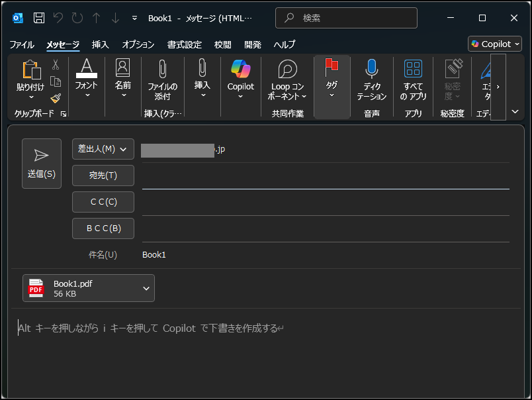532x400 pixels.
Task: Open すべてのアプリ grid icon
Action: (x=413, y=79)
